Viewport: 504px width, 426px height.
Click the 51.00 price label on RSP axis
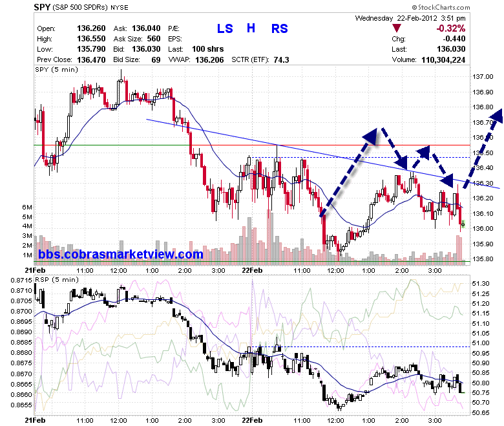[481, 343]
